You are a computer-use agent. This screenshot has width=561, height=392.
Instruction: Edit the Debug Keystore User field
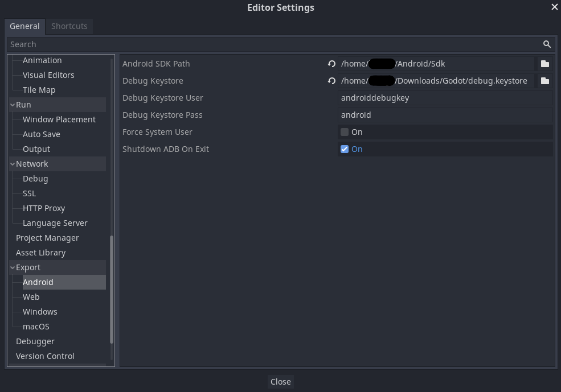tap(445, 98)
